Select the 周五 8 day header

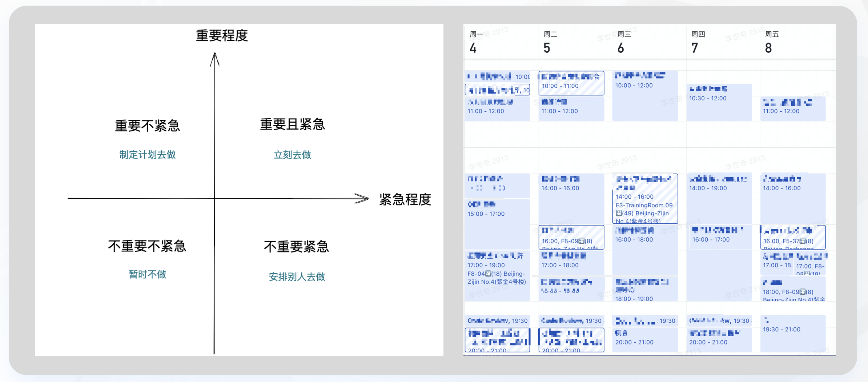point(772,42)
